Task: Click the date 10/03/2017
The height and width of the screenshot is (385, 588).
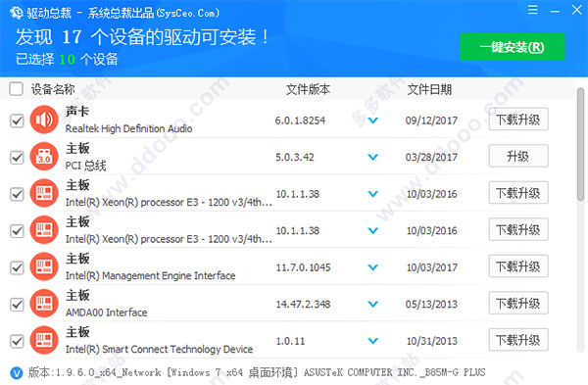Action: click(431, 267)
